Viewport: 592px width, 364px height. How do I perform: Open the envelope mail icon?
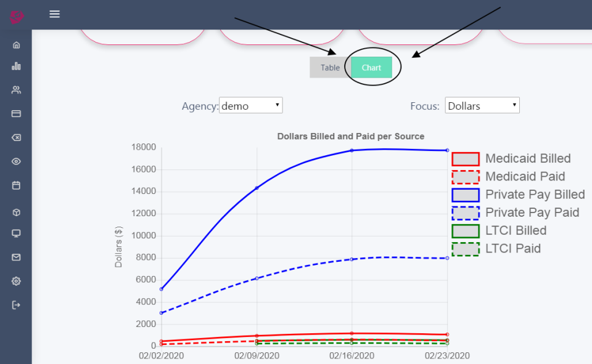pos(16,257)
